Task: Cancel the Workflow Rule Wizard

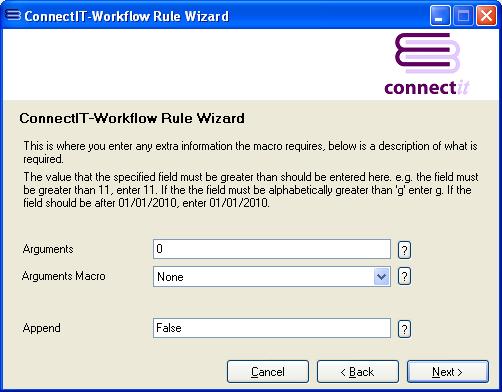Action: click(268, 371)
